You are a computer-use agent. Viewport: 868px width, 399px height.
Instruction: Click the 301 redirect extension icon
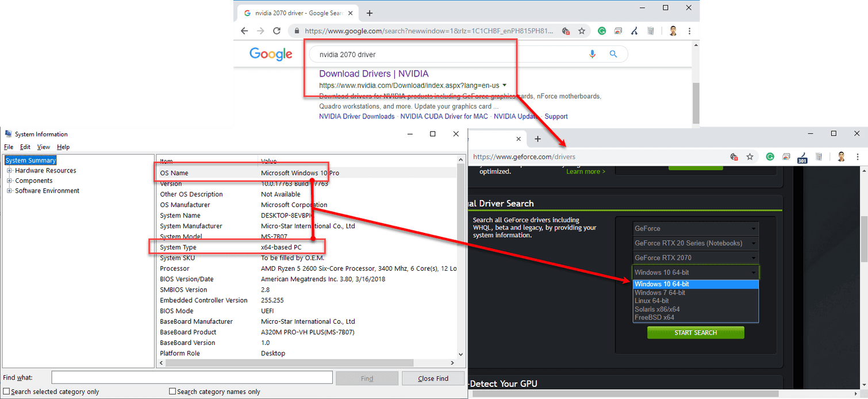pos(802,158)
